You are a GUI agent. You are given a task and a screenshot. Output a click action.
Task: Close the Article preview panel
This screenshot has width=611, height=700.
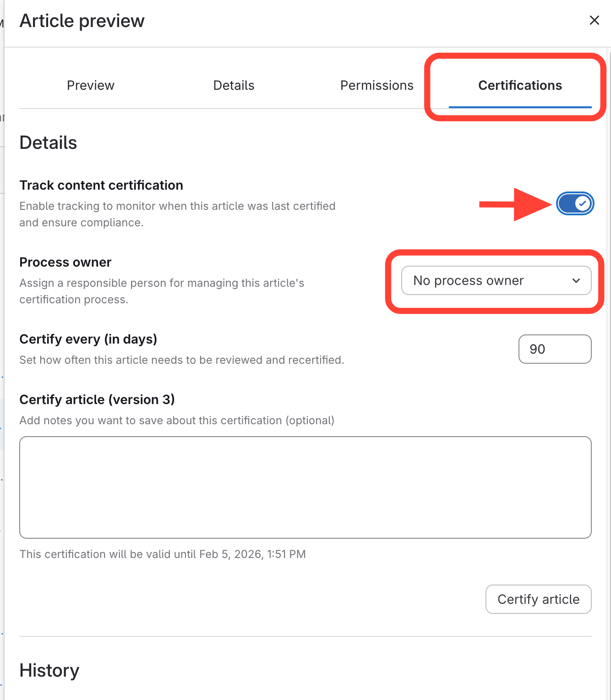[594, 20]
